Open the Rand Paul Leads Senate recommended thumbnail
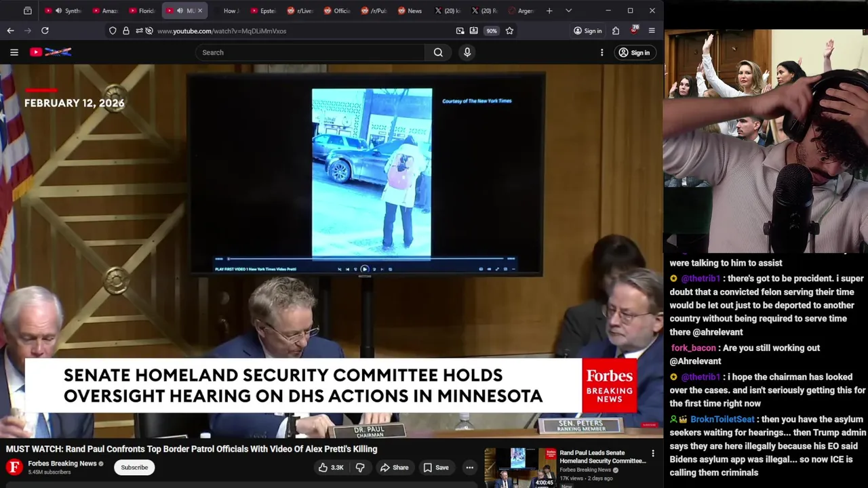This screenshot has width=868, height=488. pos(520,468)
